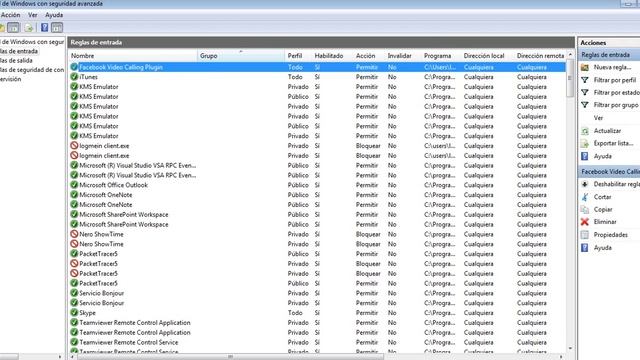Image resolution: width=640 pixels, height=360 pixels.
Task: Sort by Dirección remota column header
Action: tap(540, 56)
